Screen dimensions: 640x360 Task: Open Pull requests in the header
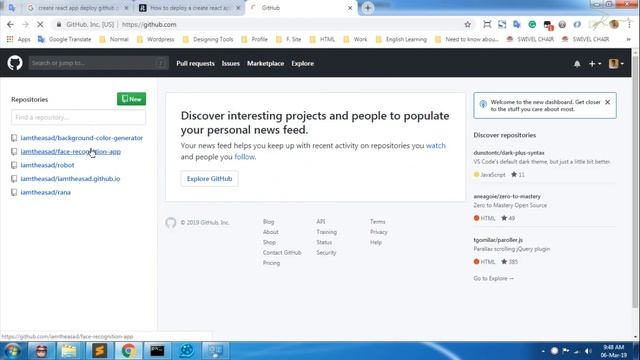tap(195, 63)
